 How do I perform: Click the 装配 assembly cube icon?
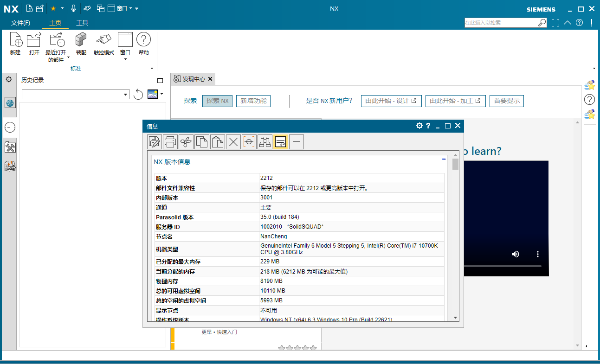click(x=81, y=39)
